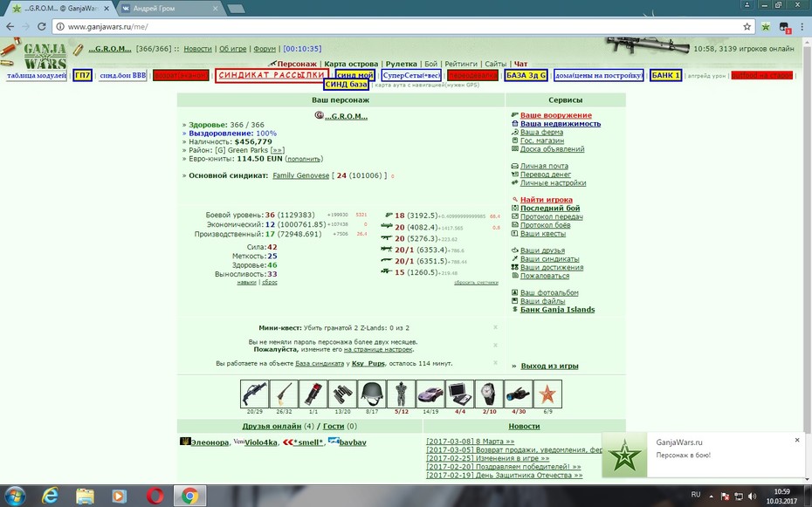Click the сбросить счетчики link

(x=476, y=283)
